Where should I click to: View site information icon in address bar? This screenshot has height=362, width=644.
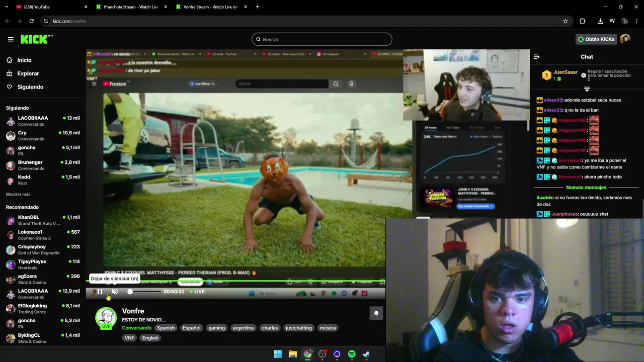click(x=46, y=21)
